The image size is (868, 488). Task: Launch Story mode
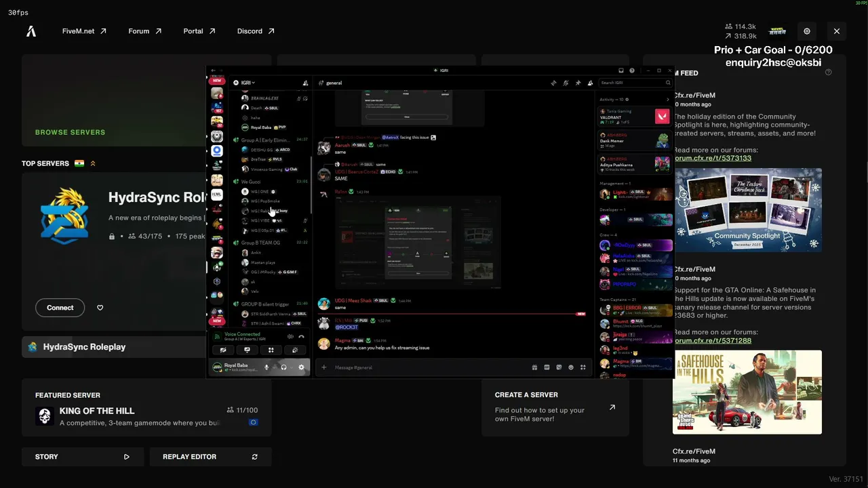83,457
